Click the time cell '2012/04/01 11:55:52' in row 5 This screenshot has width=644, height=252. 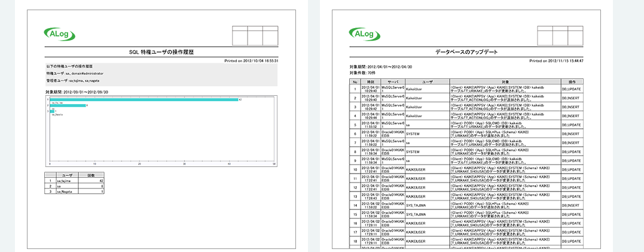click(371, 125)
